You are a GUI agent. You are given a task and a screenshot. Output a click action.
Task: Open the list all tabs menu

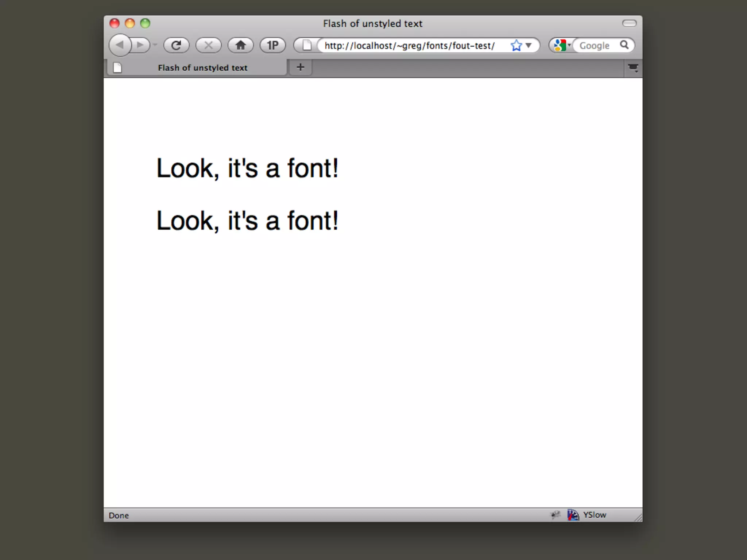pos(633,68)
